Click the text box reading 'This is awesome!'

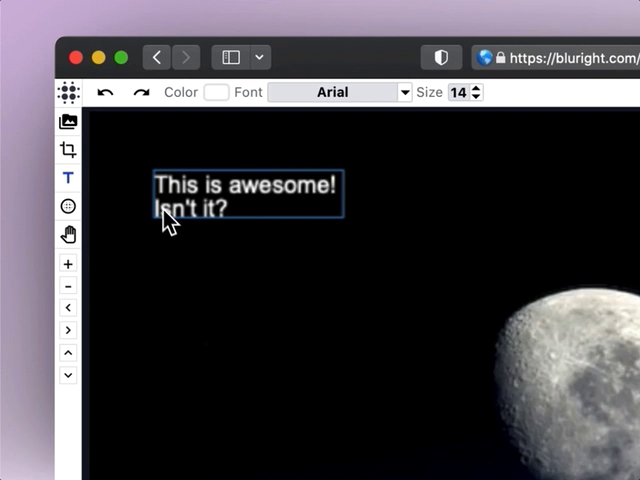click(249, 194)
